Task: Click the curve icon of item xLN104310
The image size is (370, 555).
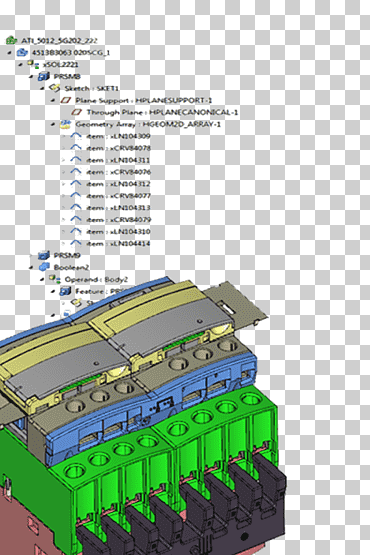Action: click(x=76, y=231)
